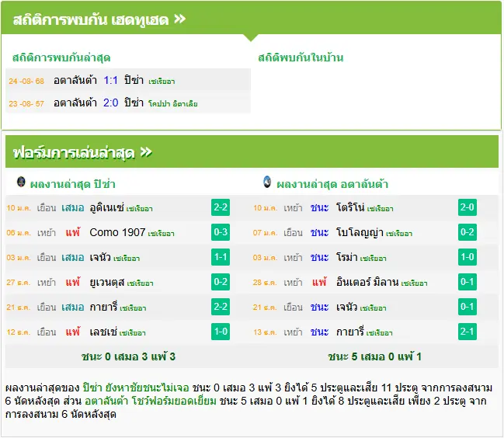Click the Pisa team crest icon
Image resolution: width=504 pixels, height=438 pixels.
point(21,182)
